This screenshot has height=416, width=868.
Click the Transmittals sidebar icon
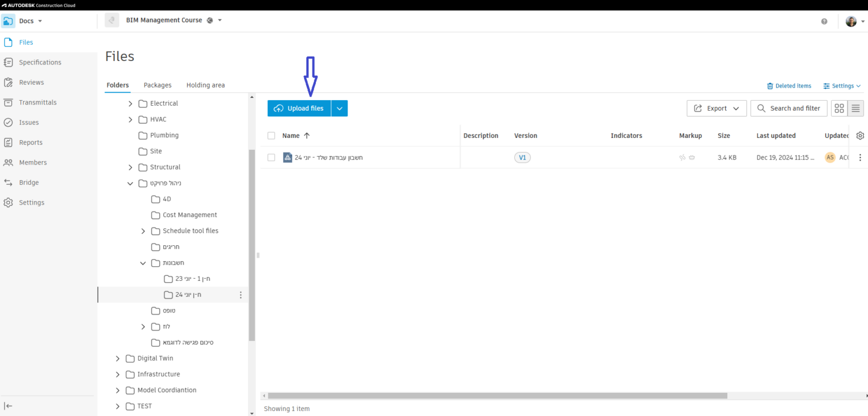pyautogui.click(x=8, y=103)
